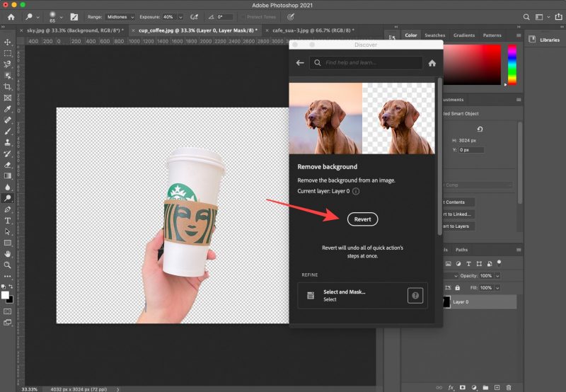Click the Discover panel home icon
The width and height of the screenshot is (566, 392).
[432, 63]
